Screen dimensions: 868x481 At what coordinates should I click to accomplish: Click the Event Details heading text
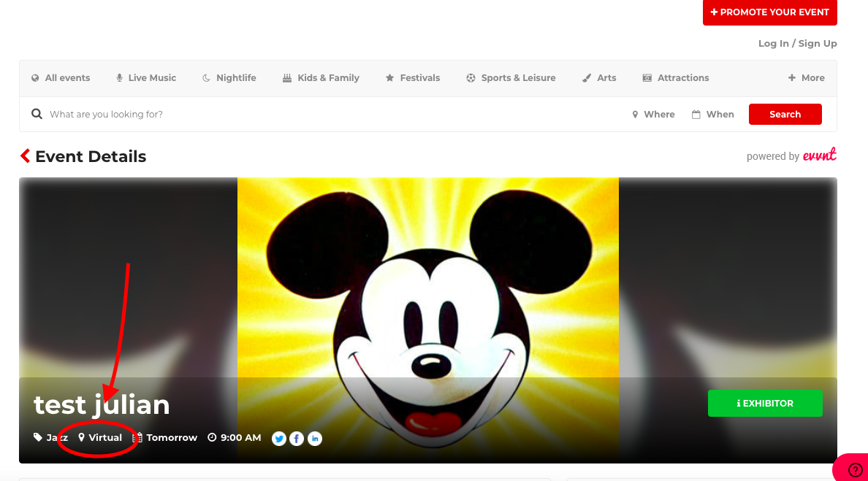pyautogui.click(x=91, y=156)
